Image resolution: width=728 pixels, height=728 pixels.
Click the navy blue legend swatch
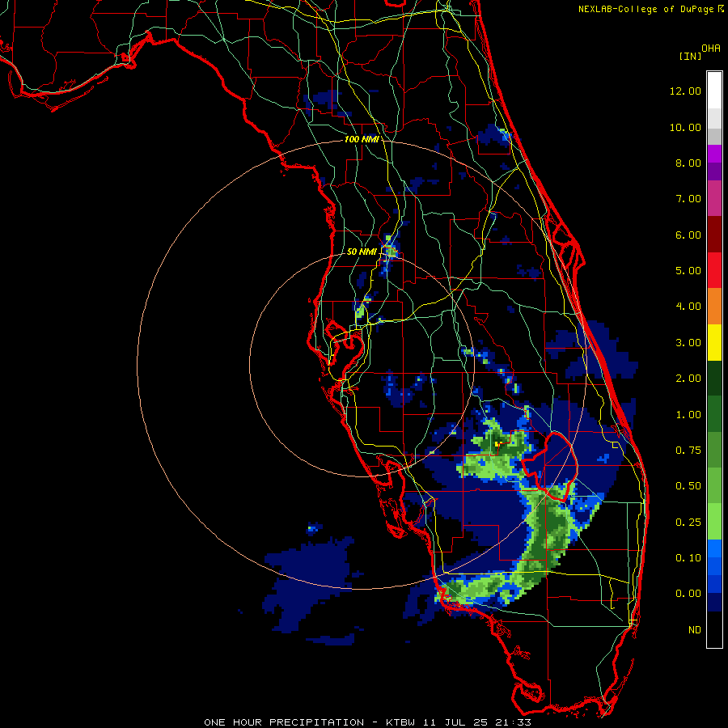tap(714, 603)
